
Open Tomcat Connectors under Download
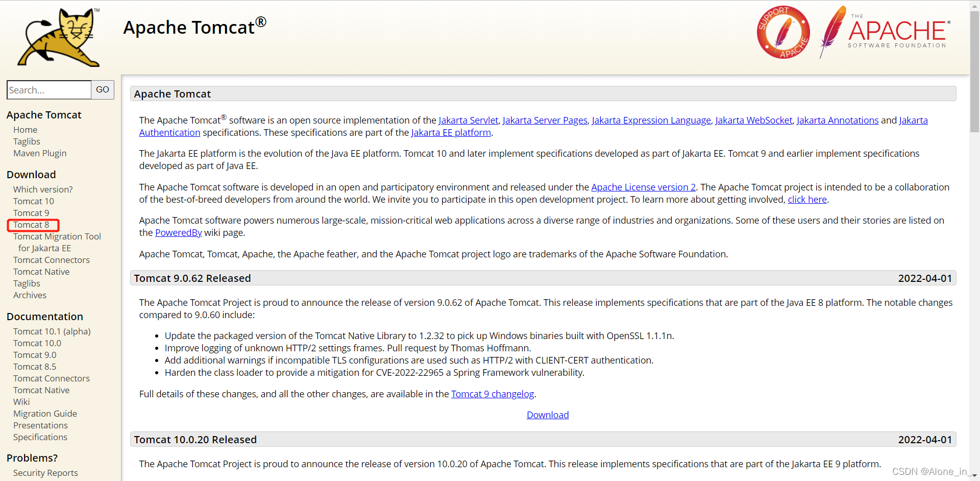click(52, 260)
